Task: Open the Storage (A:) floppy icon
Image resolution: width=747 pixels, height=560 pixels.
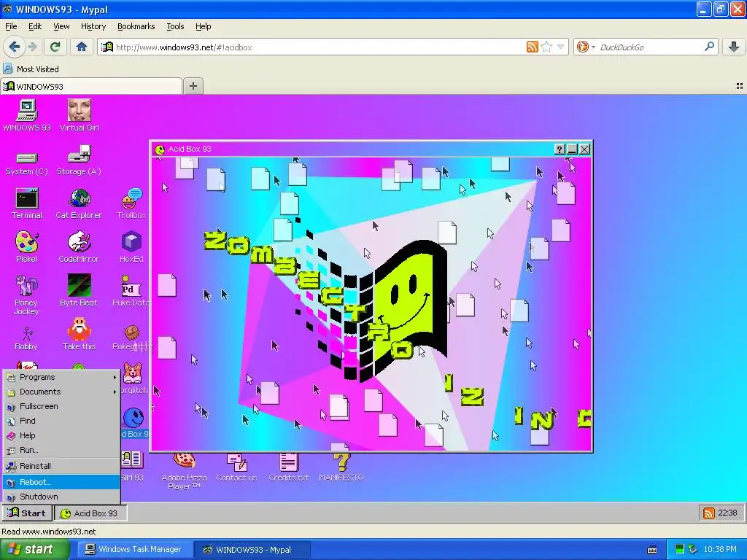Action: click(x=79, y=160)
